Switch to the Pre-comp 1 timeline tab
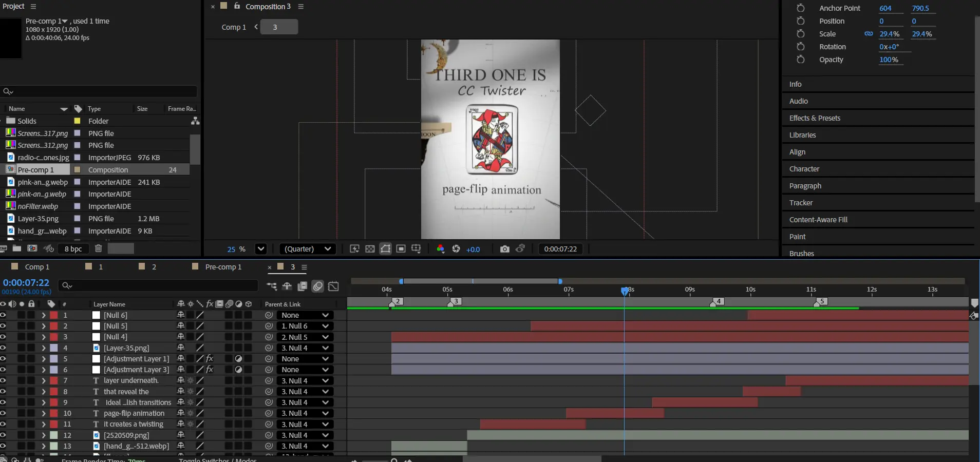Screen dimensions: 980x462 (x=222, y=267)
